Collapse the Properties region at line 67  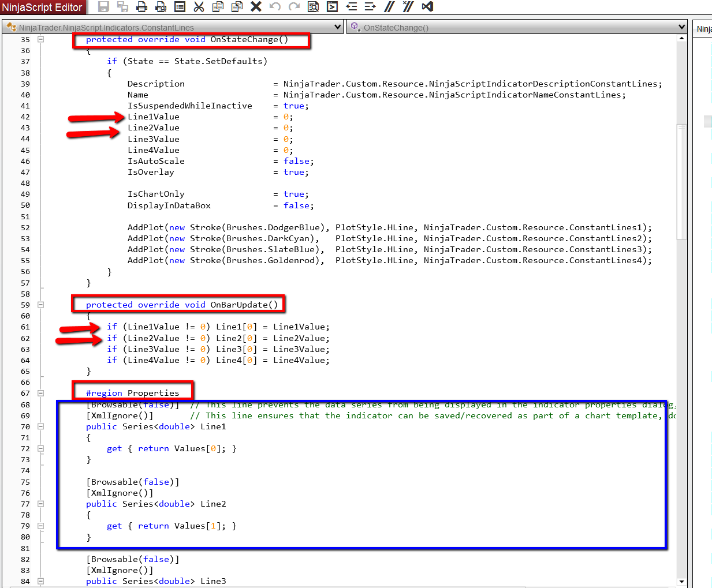coord(41,393)
